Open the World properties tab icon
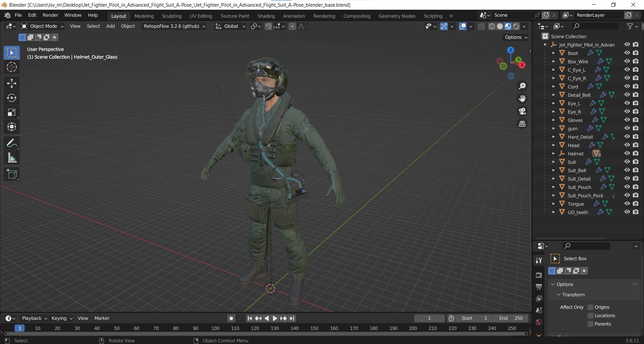644x344 pixels. 539,322
